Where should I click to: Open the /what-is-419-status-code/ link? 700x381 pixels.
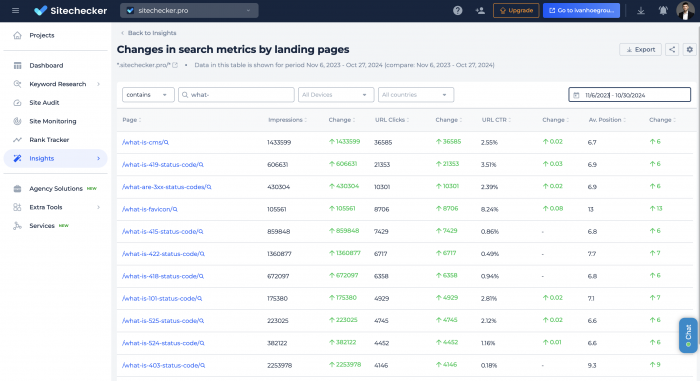pos(160,165)
